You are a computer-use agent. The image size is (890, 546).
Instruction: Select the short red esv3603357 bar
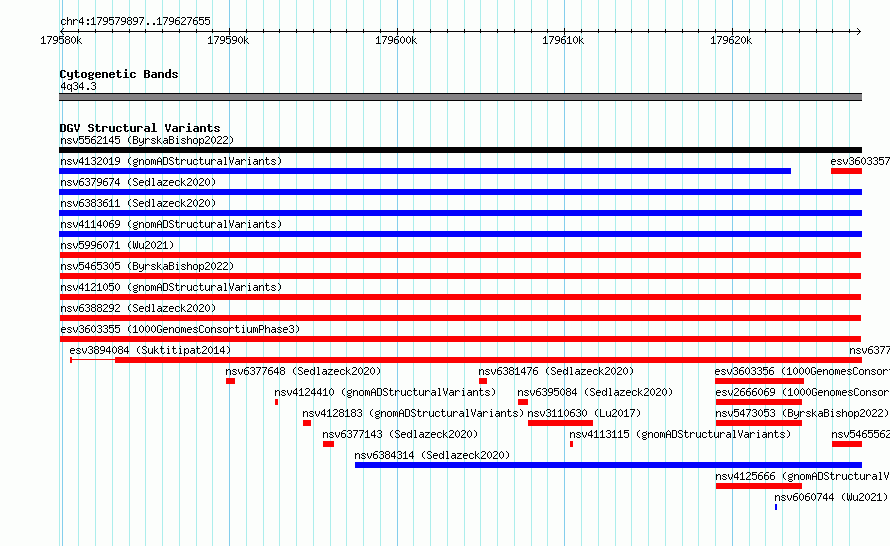click(x=846, y=171)
